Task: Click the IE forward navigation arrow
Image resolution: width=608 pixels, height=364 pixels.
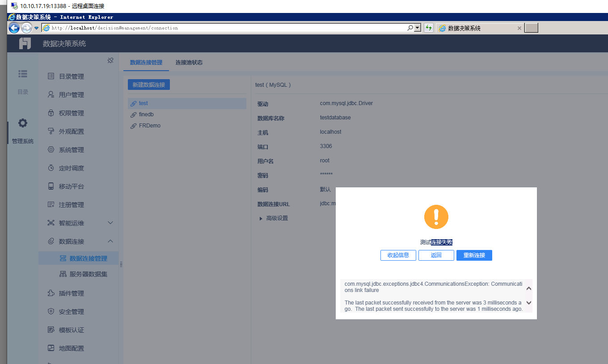Action: [x=26, y=28]
